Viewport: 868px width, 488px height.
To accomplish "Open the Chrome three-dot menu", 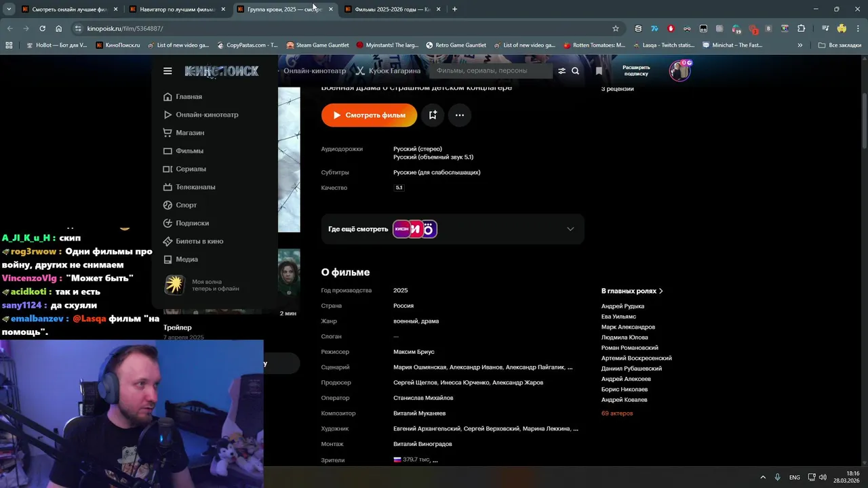I will coord(858,28).
